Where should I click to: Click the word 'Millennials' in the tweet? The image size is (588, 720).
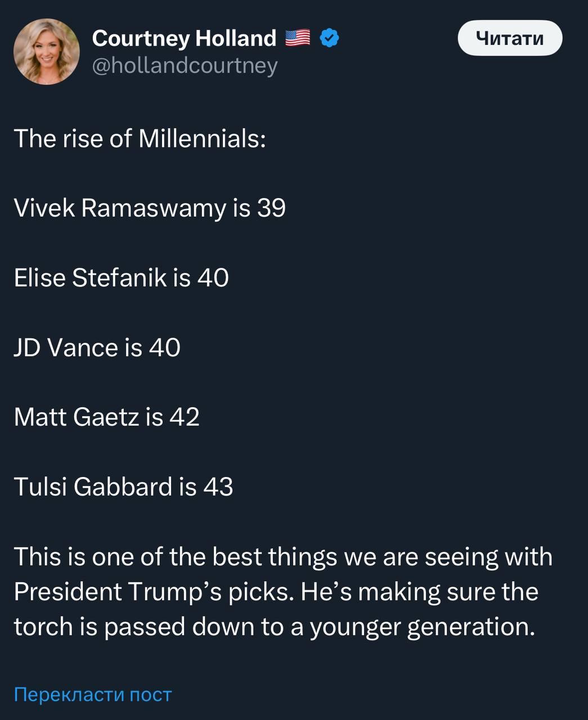[x=201, y=138]
